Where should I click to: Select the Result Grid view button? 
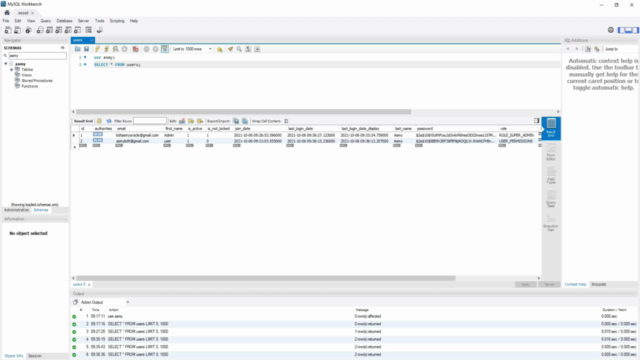[551, 128]
